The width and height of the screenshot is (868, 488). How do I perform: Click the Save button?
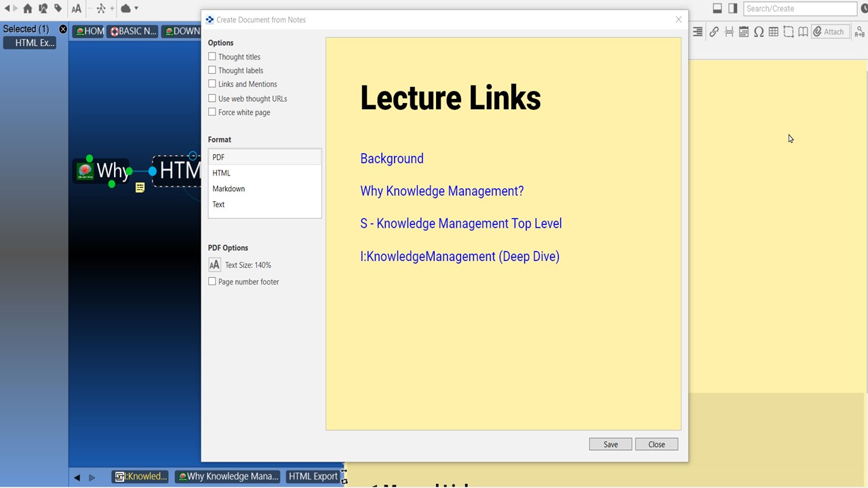[x=610, y=445]
